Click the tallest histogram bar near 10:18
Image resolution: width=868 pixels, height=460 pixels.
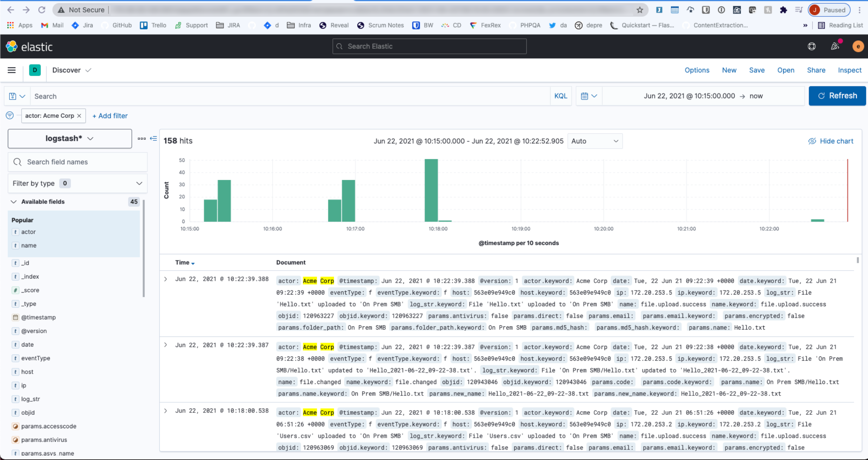(x=431, y=191)
